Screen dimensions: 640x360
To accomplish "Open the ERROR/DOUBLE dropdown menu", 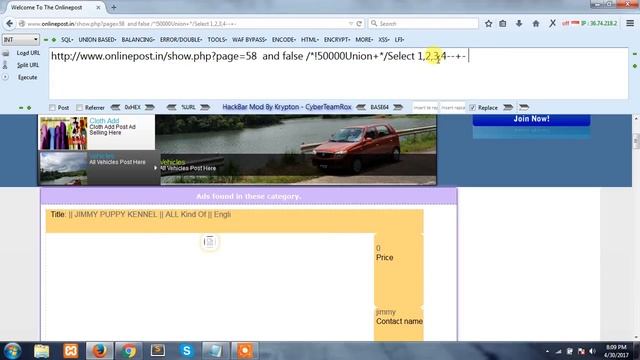I will pyautogui.click(x=181, y=40).
